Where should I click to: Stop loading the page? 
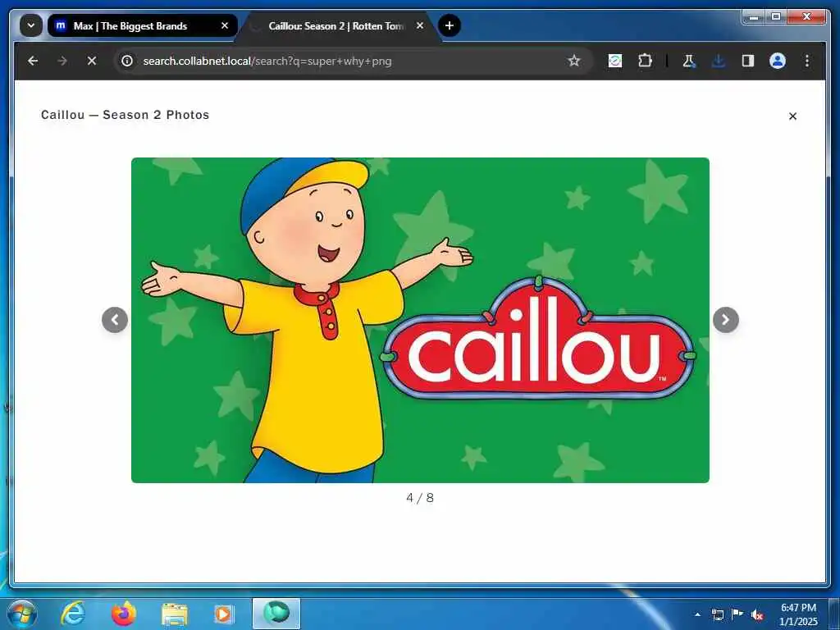click(x=92, y=61)
